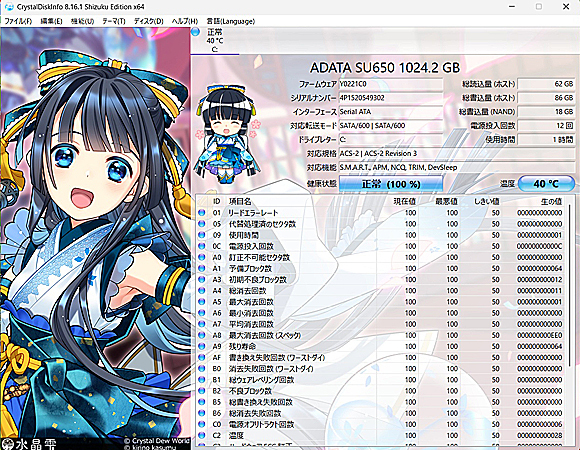This screenshot has width=580, height=450.
Task: Open the 機能(U) menu
Action: (x=82, y=21)
